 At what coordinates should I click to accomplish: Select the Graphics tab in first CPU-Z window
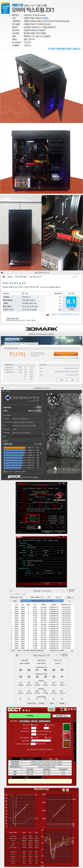point(51,488)
